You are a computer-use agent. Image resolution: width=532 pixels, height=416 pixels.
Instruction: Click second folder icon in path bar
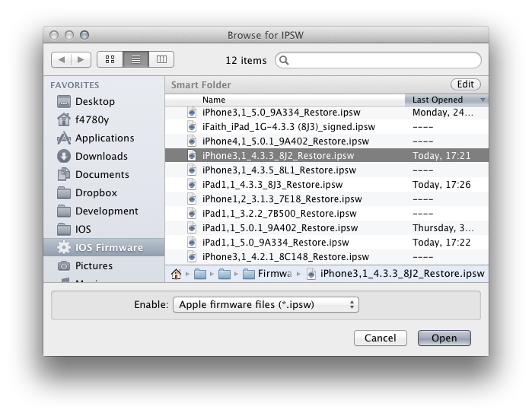pyautogui.click(x=225, y=274)
